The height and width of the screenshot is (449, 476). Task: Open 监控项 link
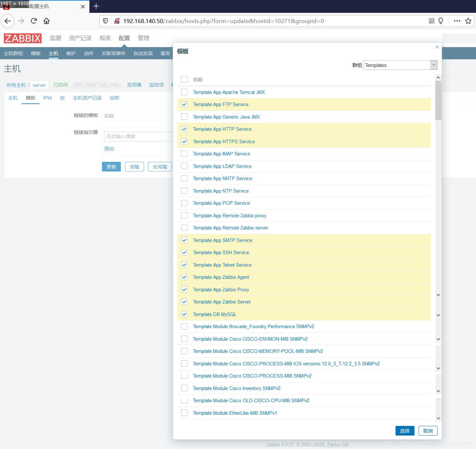156,85
